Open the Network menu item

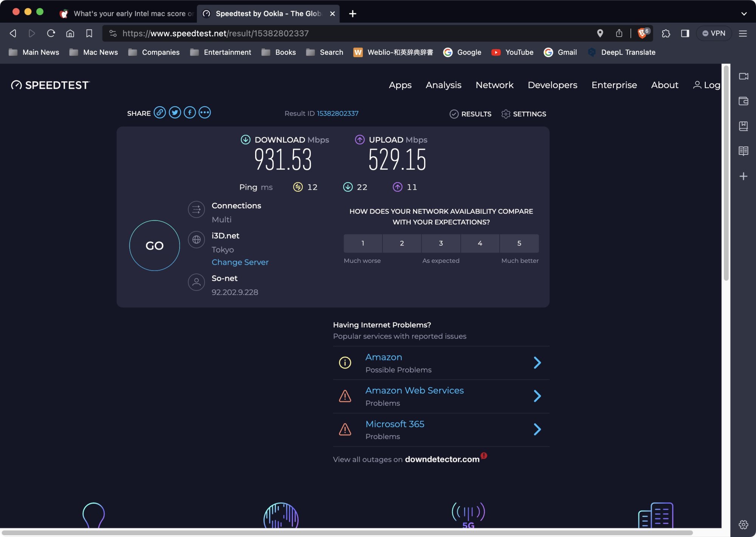click(x=494, y=85)
